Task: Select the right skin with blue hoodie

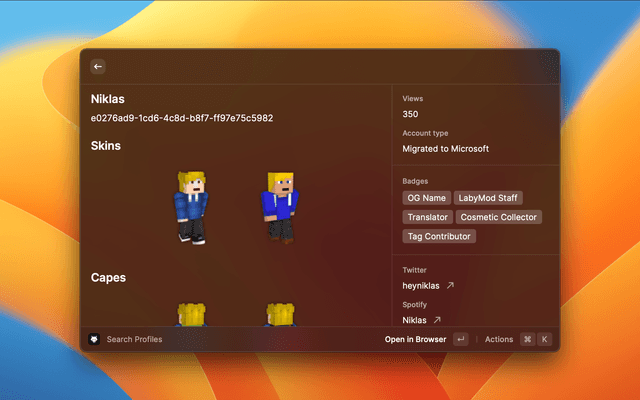Action: tap(281, 205)
